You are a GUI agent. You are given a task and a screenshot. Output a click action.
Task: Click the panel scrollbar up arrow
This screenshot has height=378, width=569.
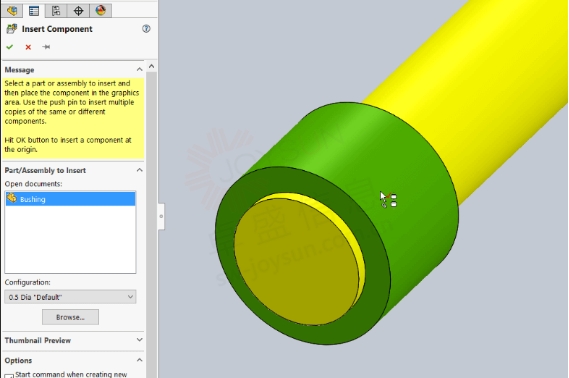tap(151, 66)
